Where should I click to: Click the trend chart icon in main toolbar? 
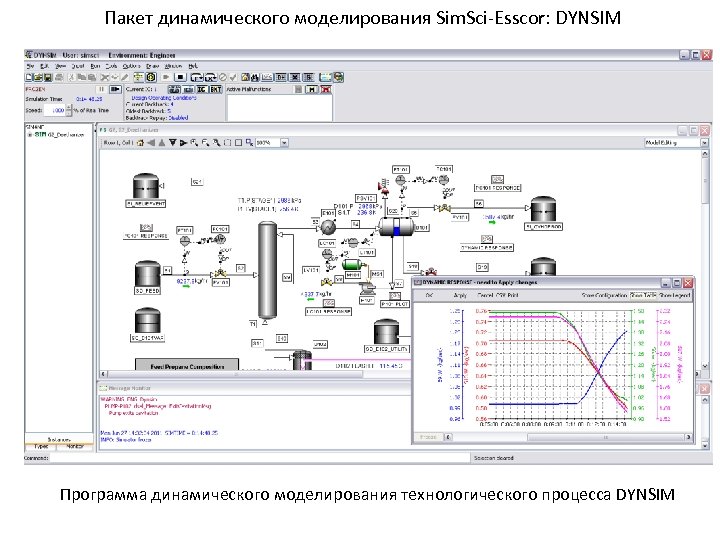click(267, 77)
